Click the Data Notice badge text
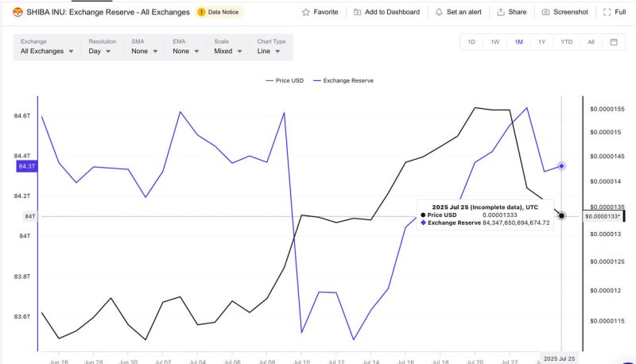 (223, 12)
